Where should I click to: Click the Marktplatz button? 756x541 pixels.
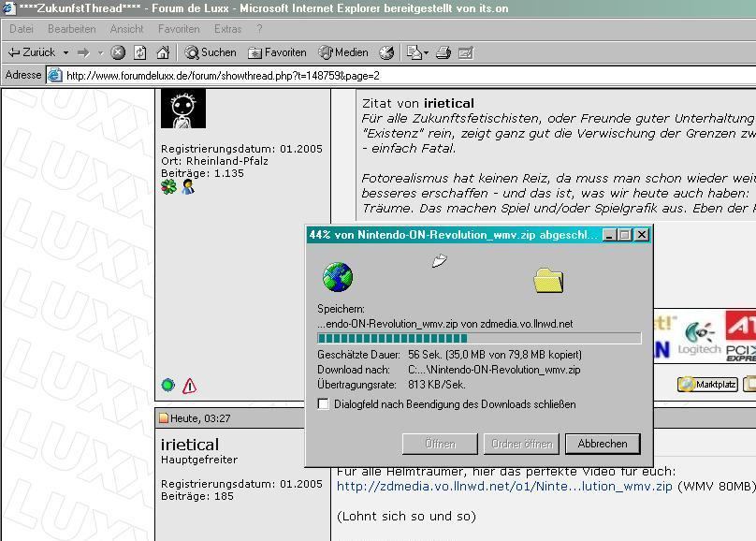coord(707,385)
